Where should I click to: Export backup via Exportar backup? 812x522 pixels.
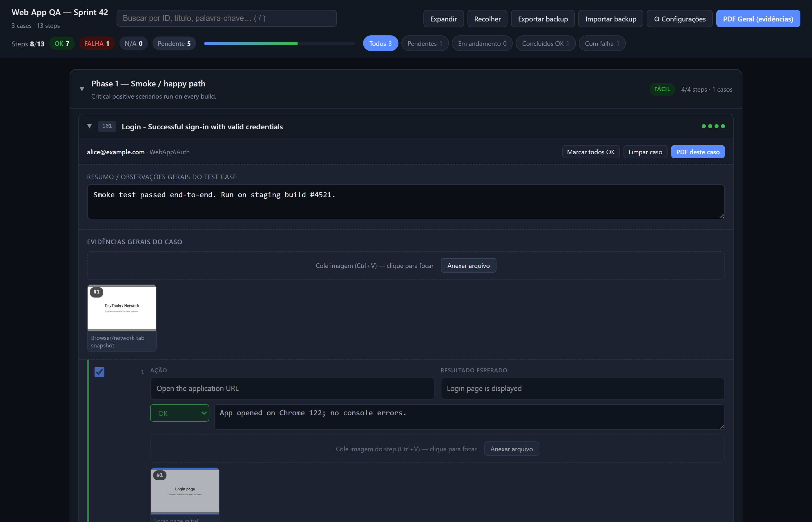click(543, 19)
